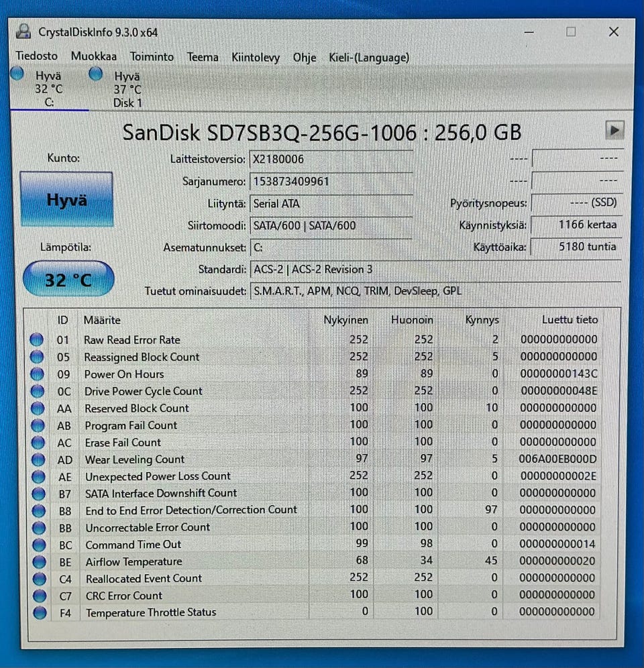Click status orb of End to End Error row
644x668 pixels.
[39, 511]
